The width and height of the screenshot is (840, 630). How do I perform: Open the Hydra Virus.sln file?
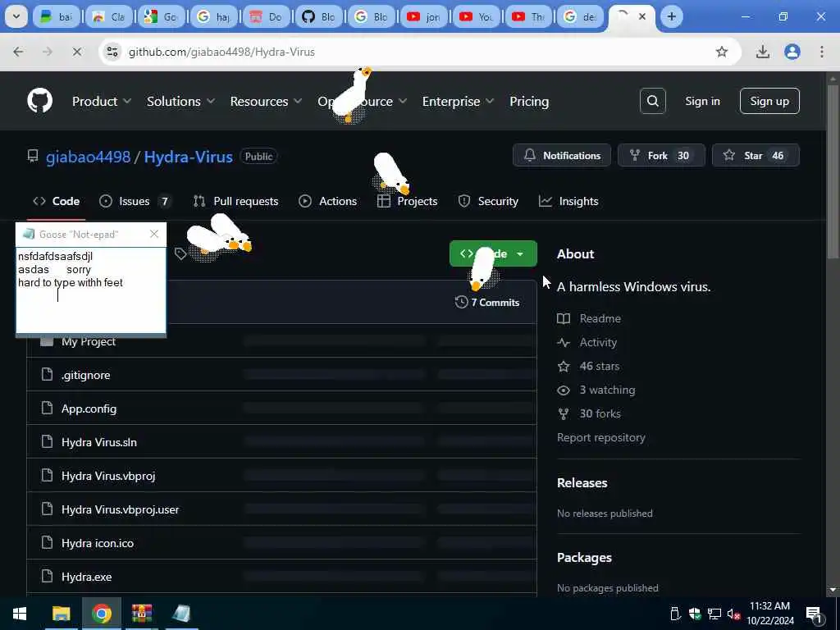[x=99, y=442]
